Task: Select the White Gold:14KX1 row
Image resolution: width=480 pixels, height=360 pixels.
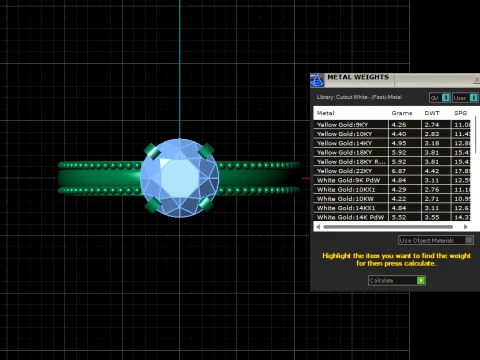Action: [392, 208]
